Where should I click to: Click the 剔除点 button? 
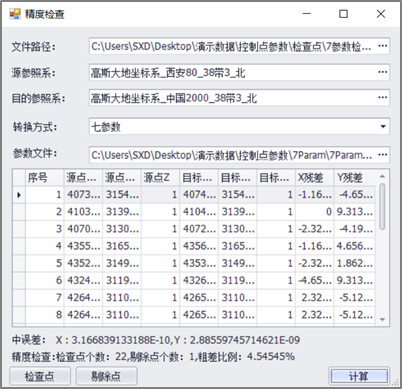pyautogui.click(x=106, y=376)
